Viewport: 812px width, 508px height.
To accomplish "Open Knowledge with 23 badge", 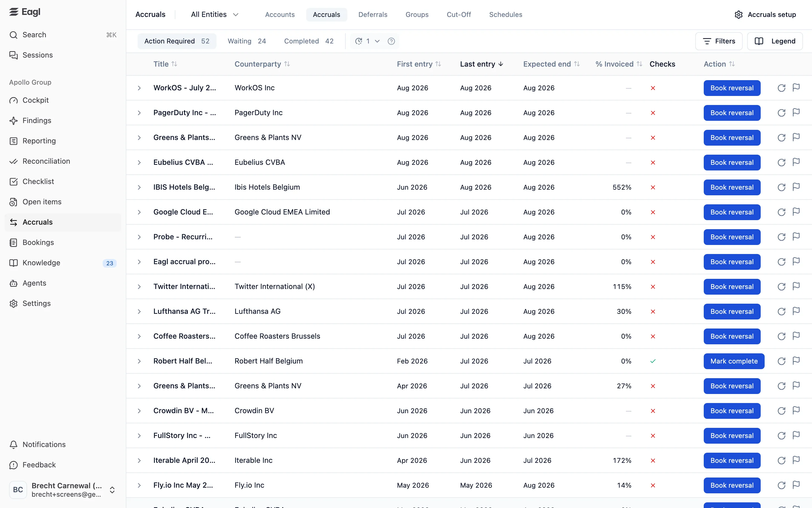I will [x=63, y=263].
